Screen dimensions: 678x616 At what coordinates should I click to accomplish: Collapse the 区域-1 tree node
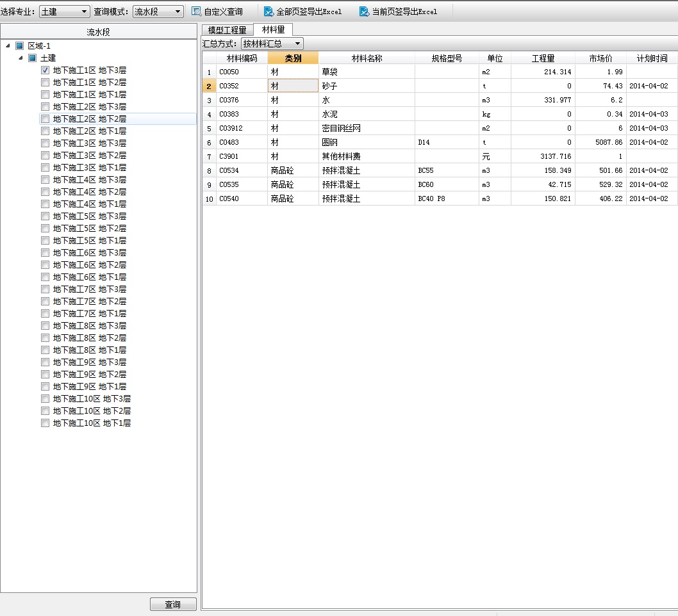[7, 46]
